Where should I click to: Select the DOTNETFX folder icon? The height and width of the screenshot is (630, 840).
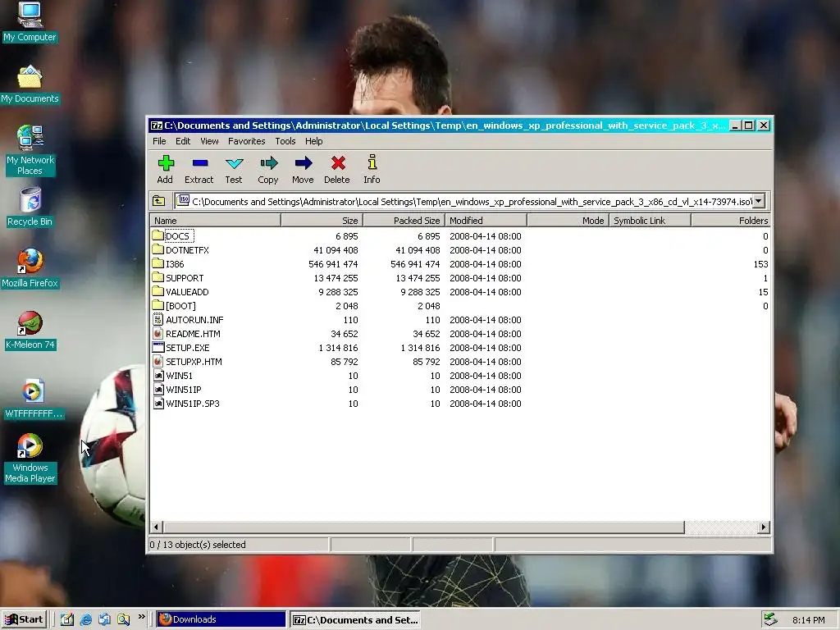tap(157, 249)
